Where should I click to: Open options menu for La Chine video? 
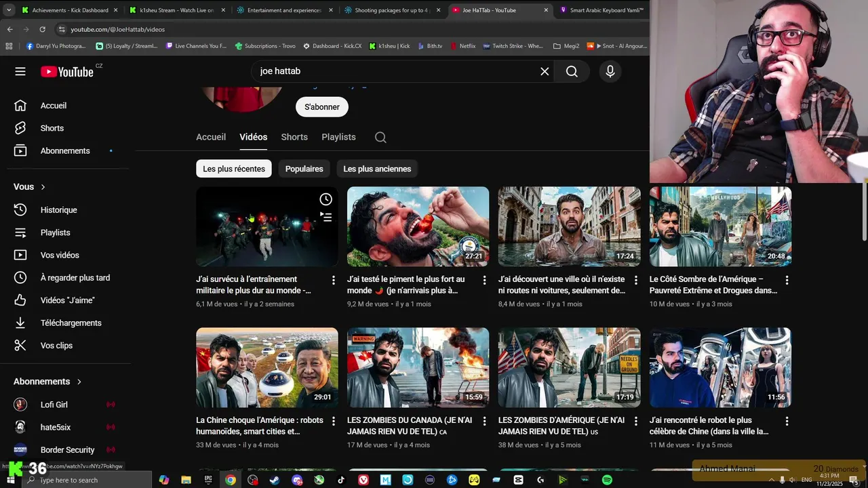pos(333,421)
